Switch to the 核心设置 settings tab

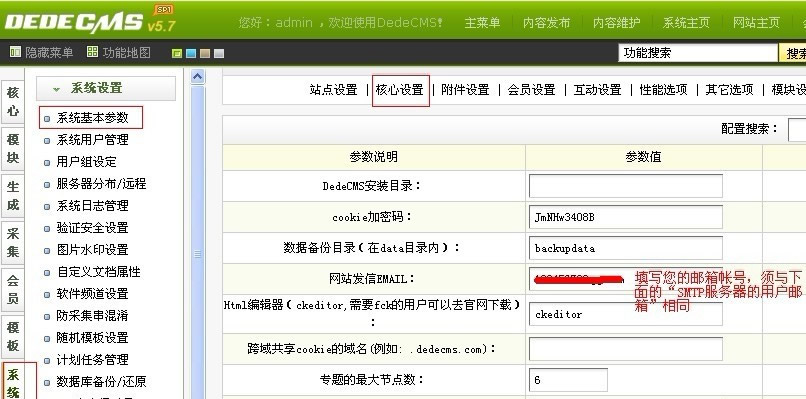pyautogui.click(x=399, y=90)
